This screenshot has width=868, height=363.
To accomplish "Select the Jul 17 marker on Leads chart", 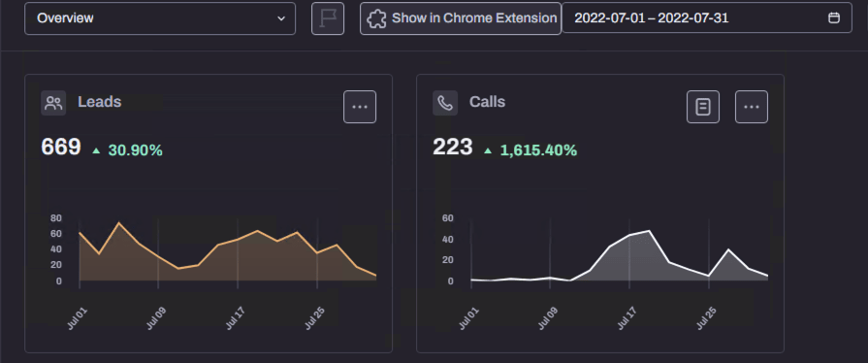I will click(x=236, y=318).
